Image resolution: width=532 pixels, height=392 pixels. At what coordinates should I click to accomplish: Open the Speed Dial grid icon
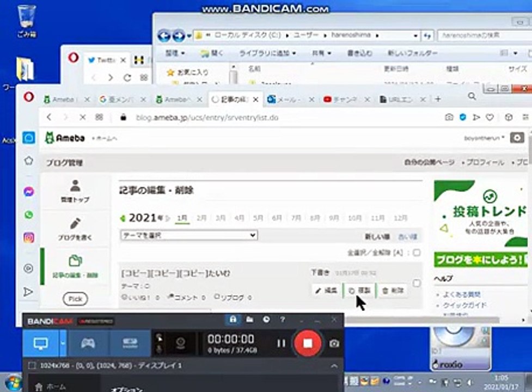[x=99, y=118]
